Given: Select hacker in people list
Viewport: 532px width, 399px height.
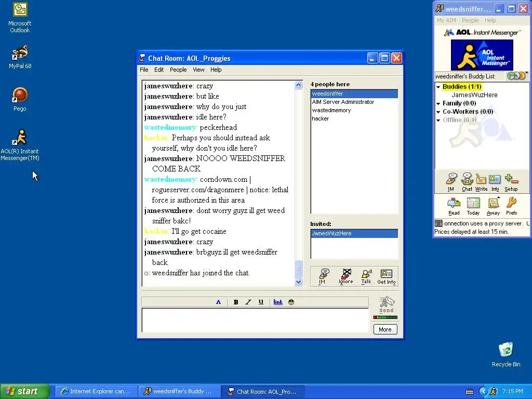Looking at the screenshot, I should [354, 118].
